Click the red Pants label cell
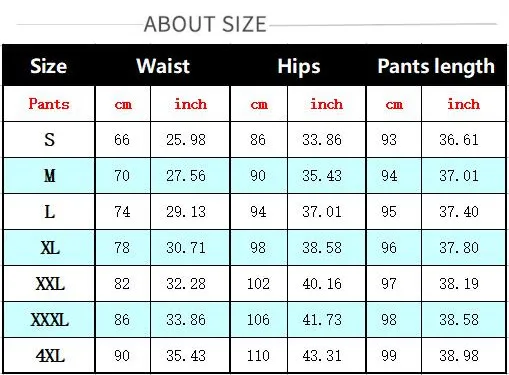509x375 pixels. point(49,104)
